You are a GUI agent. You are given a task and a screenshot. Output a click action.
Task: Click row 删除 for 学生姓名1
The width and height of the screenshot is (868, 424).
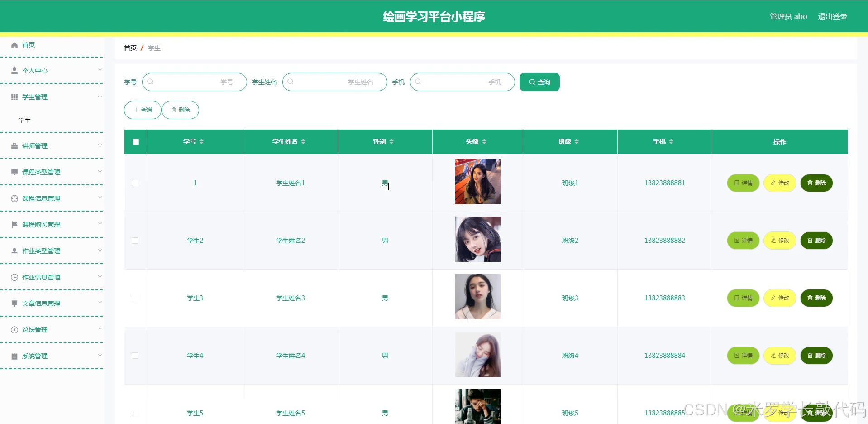[816, 183]
